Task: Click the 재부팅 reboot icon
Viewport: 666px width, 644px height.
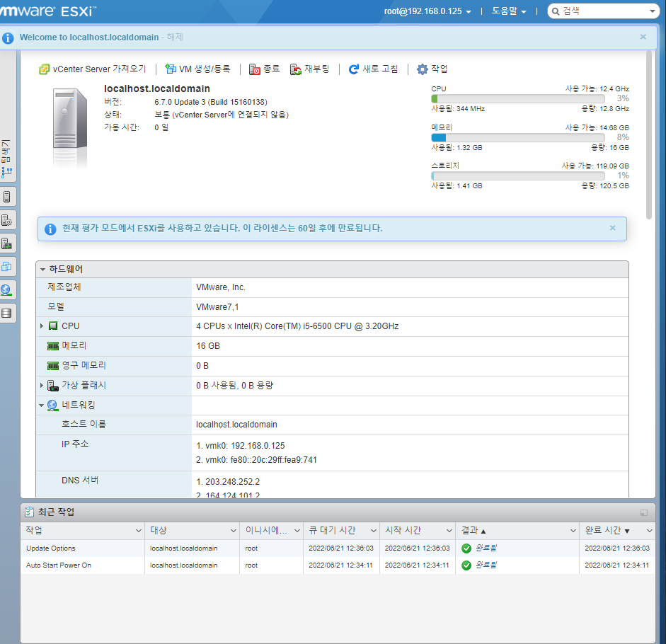Action: coord(296,69)
